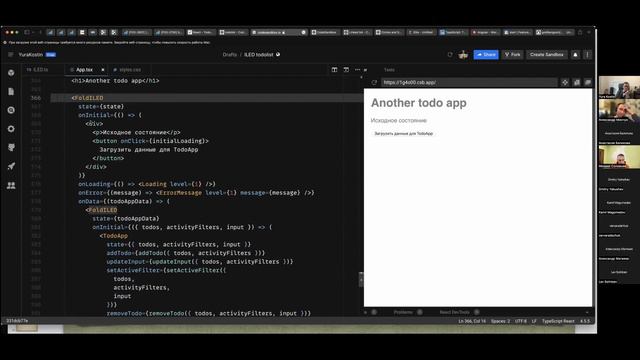Click the 'Another todo app' heading
The height and width of the screenshot is (360, 640).
point(419,103)
